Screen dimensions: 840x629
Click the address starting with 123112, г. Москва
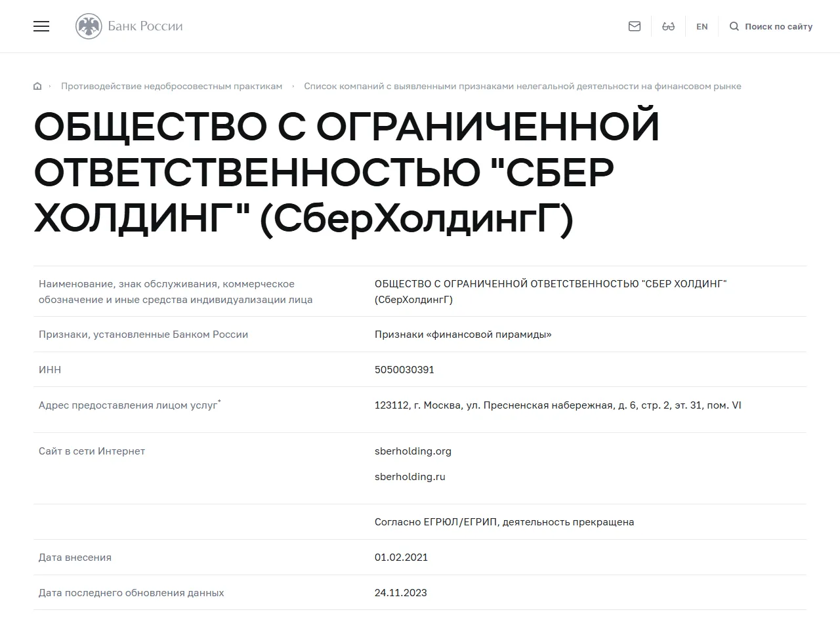(558, 405)
